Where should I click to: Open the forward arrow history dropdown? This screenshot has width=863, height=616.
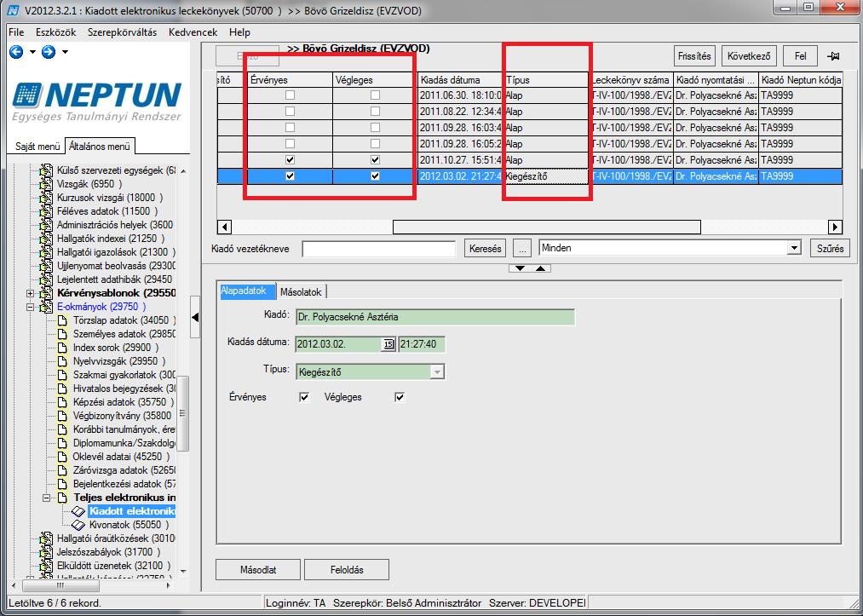point(65,52)
